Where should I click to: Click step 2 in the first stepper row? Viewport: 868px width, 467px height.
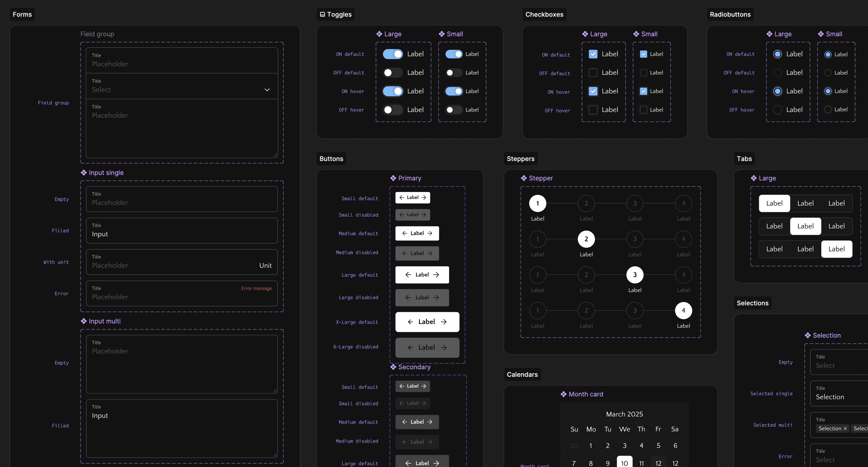586,203
